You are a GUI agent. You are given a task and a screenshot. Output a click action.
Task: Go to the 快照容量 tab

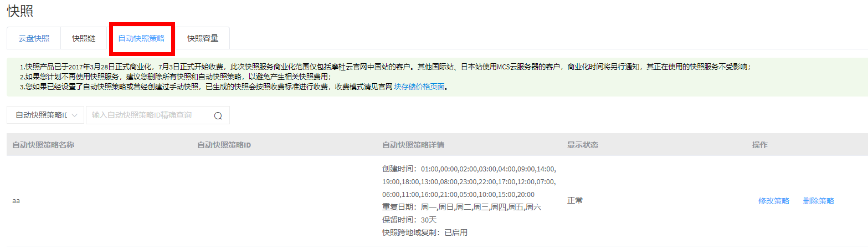coord(202,38)
